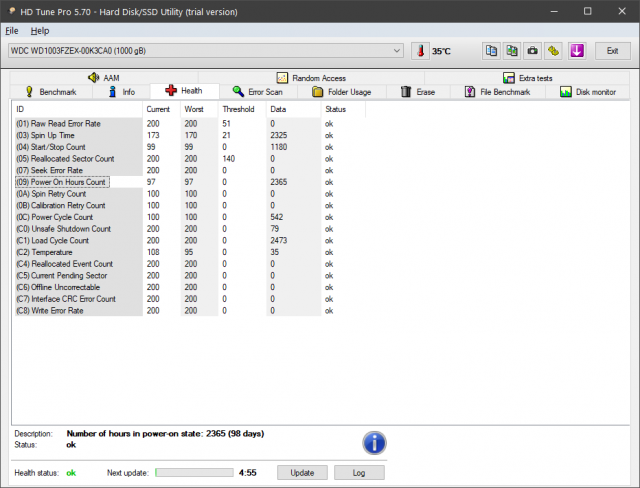Click the next update progress bar
Image resolution: width=640 pixels, height=488 pixels.
pyautogui.click(x=194, y=472)
